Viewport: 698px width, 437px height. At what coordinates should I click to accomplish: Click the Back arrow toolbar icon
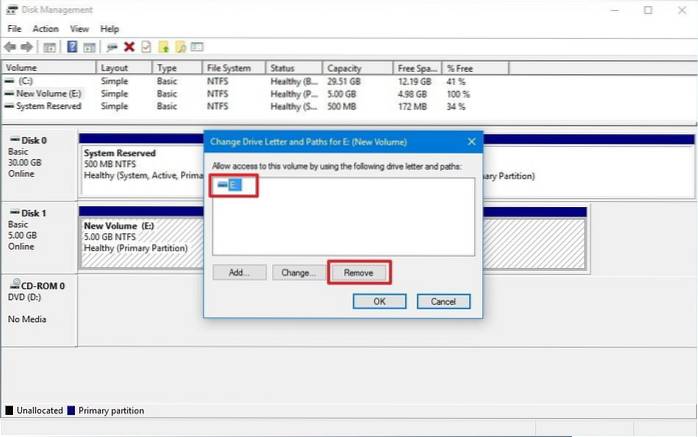[10, 47]
